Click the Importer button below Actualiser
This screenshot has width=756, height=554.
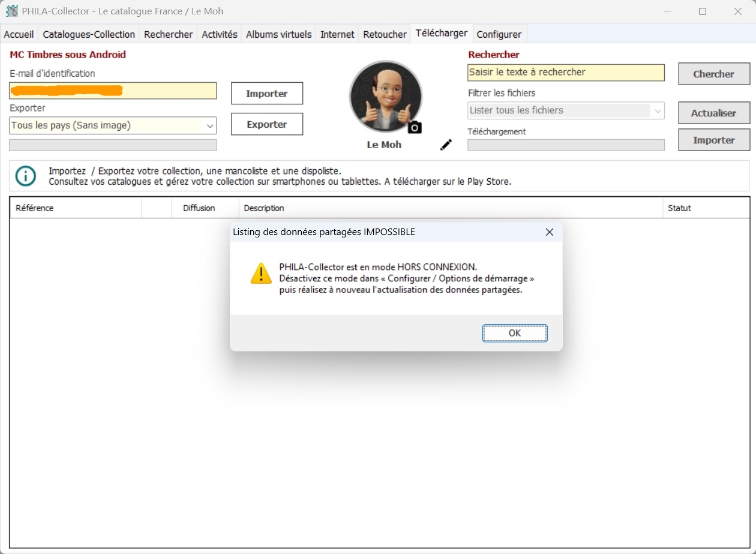[714, 140]
